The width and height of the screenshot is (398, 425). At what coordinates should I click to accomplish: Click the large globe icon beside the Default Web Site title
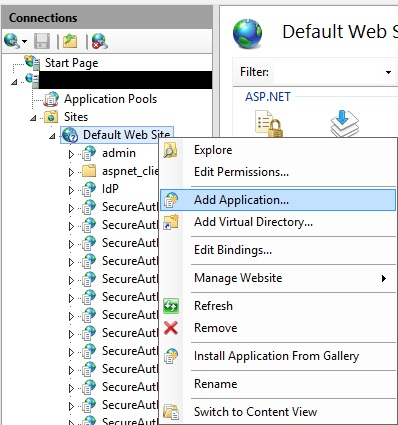(x=247, y=33)
